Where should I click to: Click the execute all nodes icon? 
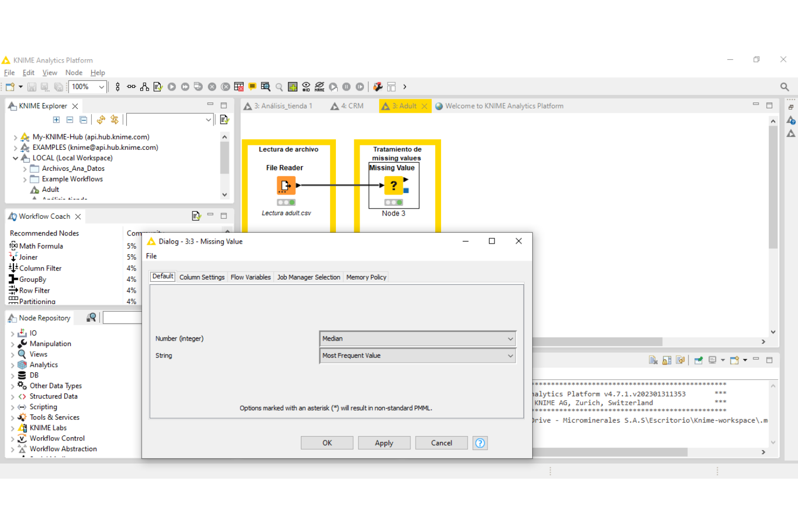pos(185,87)
